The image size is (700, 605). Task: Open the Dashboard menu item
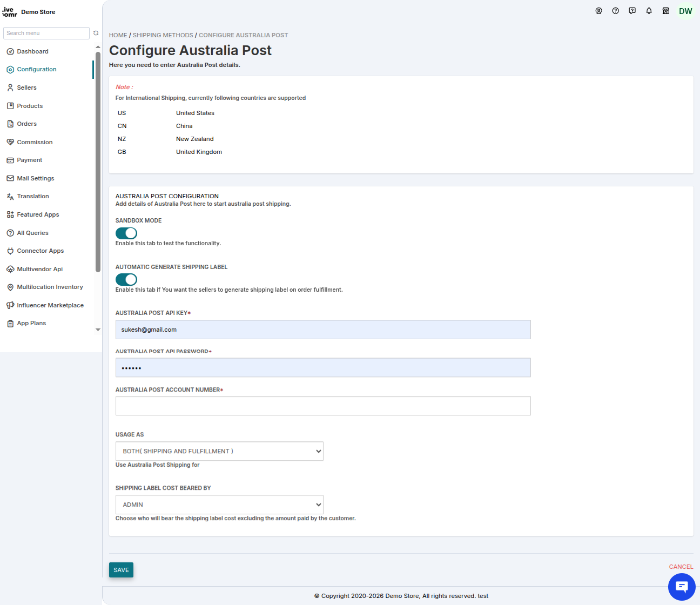[x=32, y=51]
